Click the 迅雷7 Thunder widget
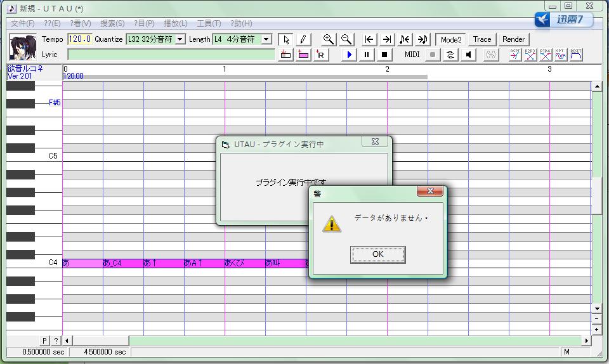This screenshot has height=364, width=609. (563, 20)
